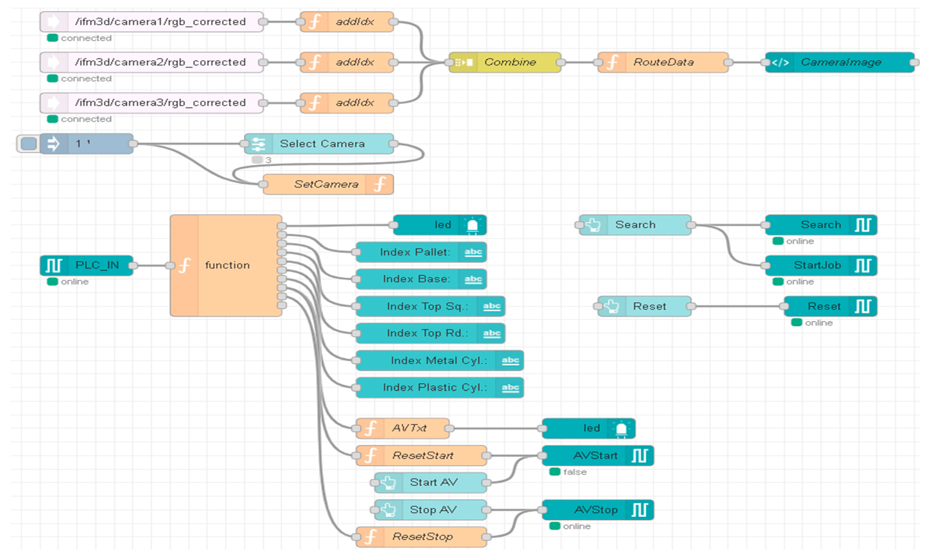
Task: Click the top led node lamp icon
Action: point(472,225)
